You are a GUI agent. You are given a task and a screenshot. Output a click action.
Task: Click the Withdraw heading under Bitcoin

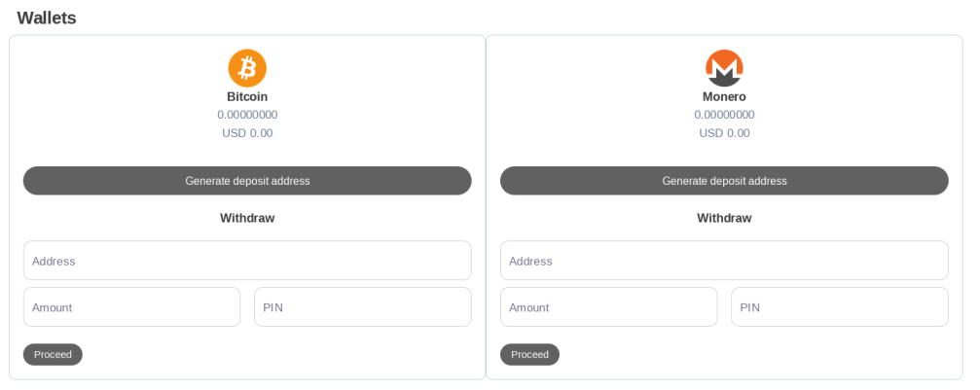click(247, 218)
